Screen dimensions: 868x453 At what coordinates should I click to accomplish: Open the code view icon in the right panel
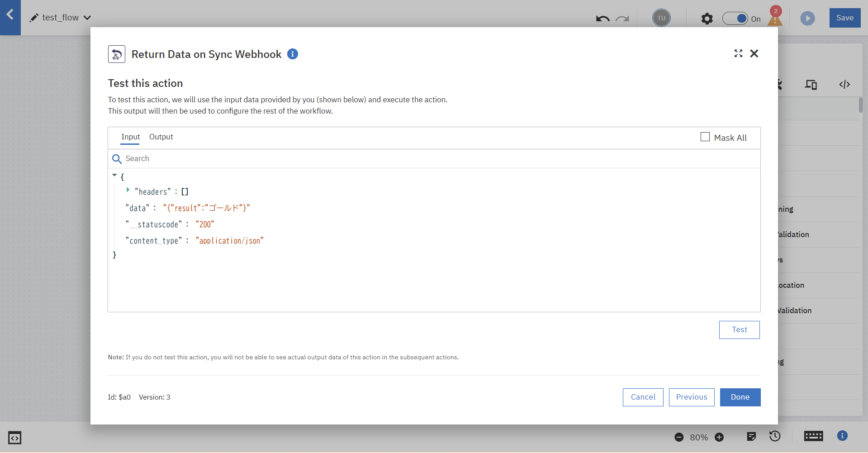(844, 85)
